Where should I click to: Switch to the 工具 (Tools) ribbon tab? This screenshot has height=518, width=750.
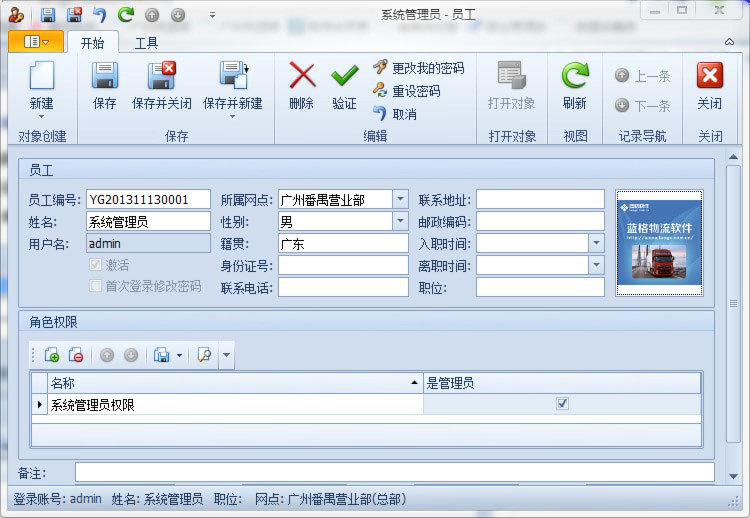pos(146,42)
